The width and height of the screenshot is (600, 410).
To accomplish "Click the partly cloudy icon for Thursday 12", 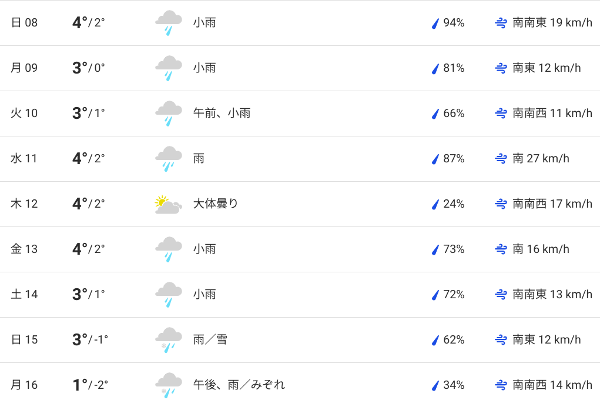I will point(168,204).
